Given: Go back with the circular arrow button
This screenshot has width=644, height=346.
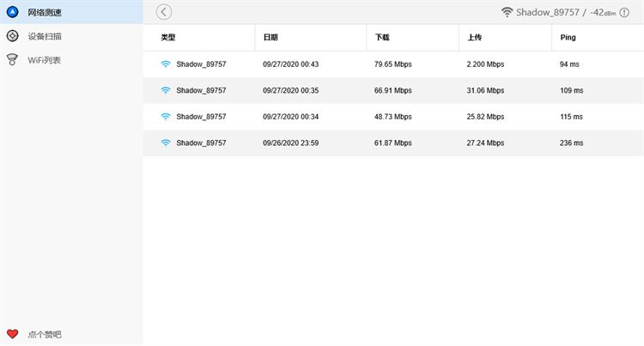Looking at the screenshot, I should tap(164, 12).
